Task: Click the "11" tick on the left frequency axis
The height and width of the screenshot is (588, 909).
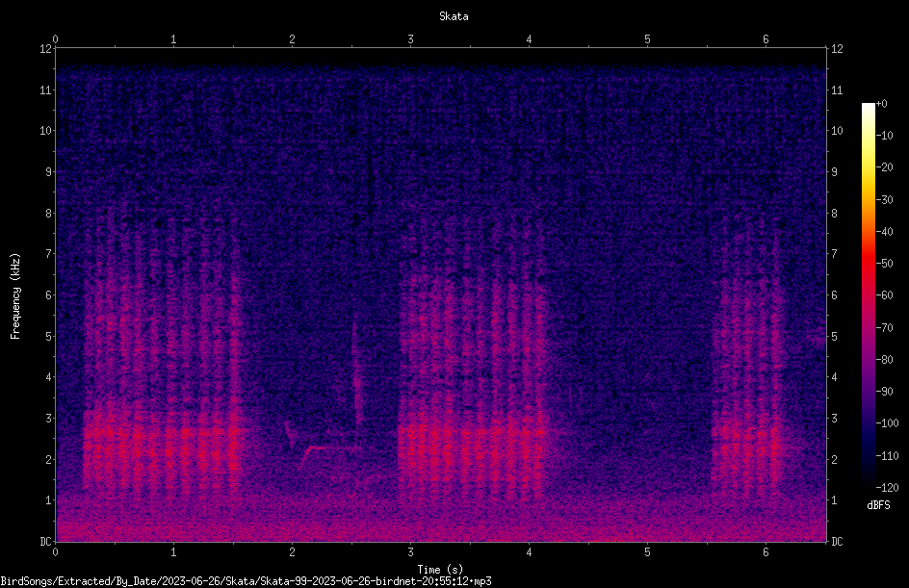Action: pos(46,89)
